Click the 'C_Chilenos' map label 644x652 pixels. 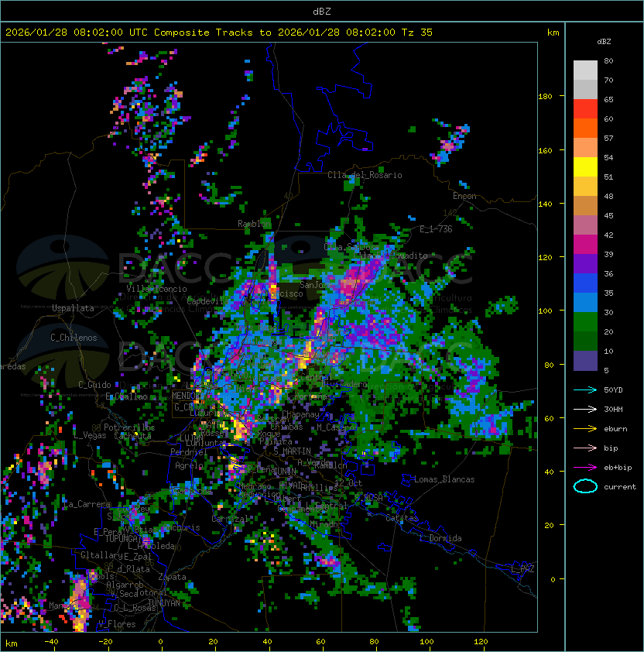(74, 338)
